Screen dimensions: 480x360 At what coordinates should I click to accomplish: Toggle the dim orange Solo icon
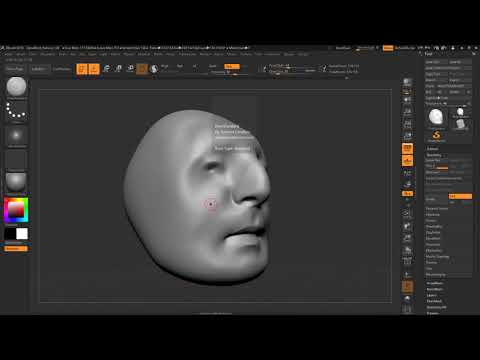[407, 287]
